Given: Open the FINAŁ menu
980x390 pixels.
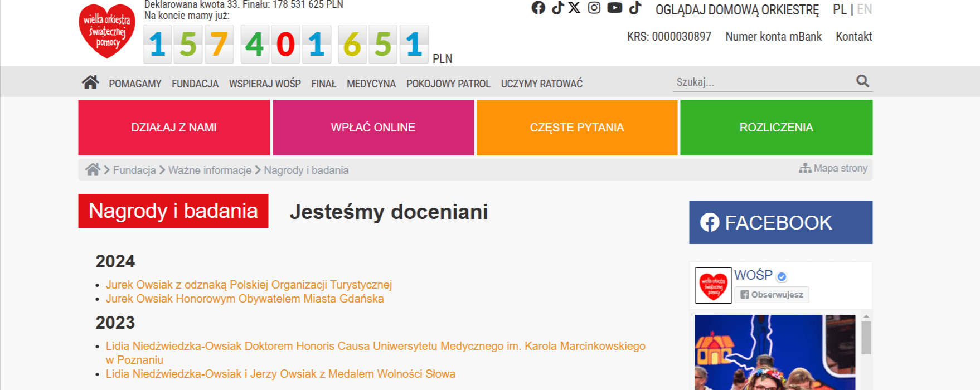Looking at the screenshot, I should pos(324,84).
